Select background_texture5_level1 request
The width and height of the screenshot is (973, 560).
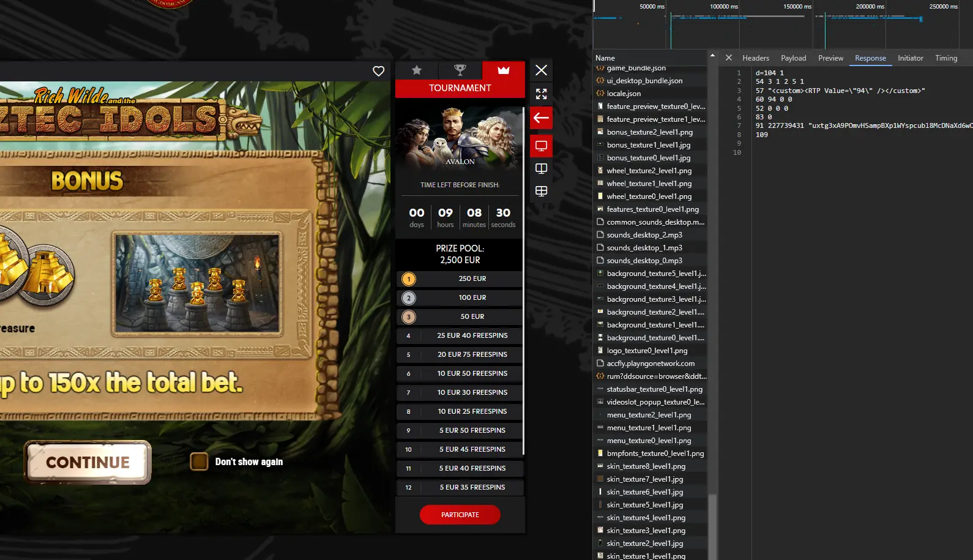[651, 274]
